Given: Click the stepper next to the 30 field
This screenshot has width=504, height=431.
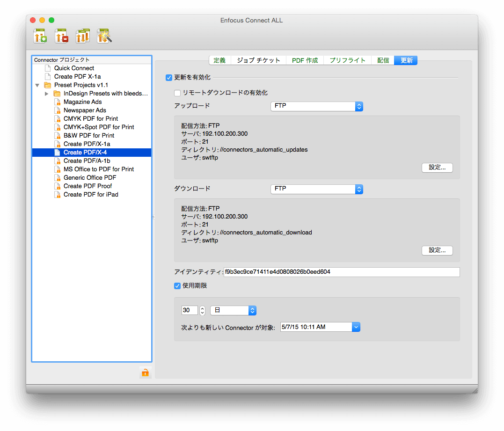Looking at the screenshot, I should (x=202, y=310).
